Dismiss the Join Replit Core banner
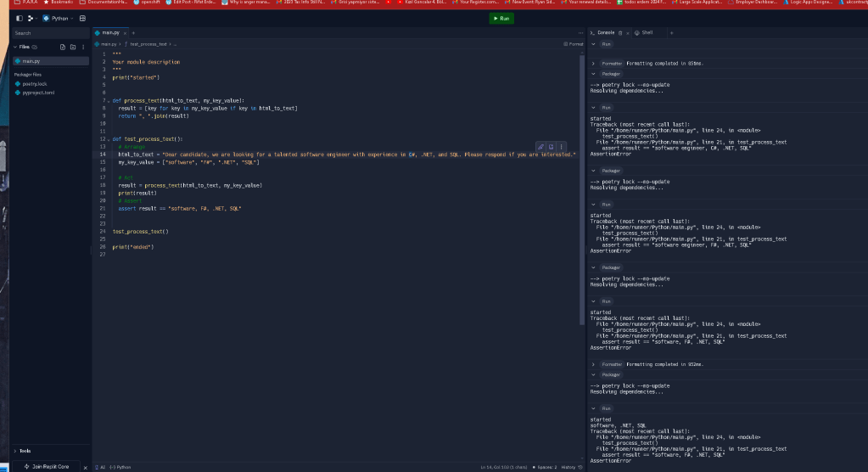The width and height of the screenshot is (868, 472). click(85, 468)
